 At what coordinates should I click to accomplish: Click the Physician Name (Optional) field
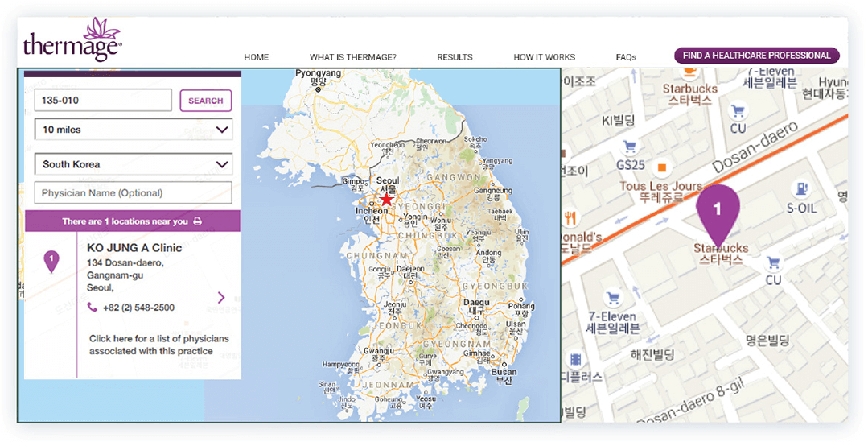click(134, 193)
